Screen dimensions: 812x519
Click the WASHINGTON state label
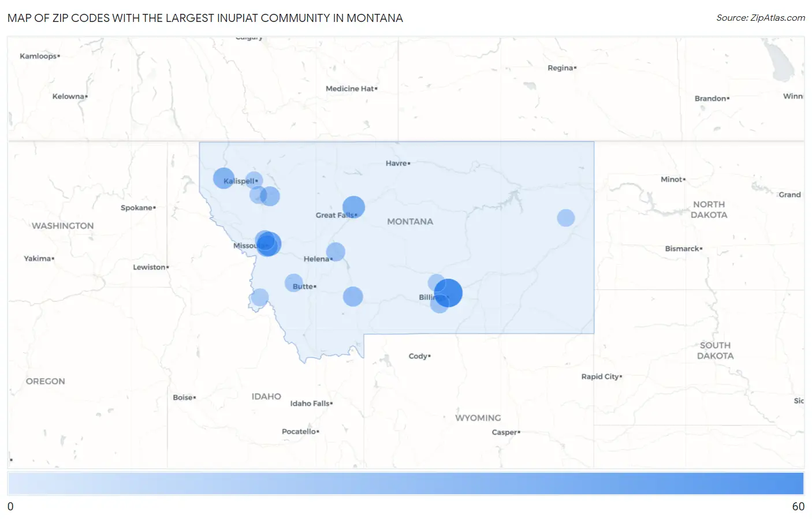[62, 226]
